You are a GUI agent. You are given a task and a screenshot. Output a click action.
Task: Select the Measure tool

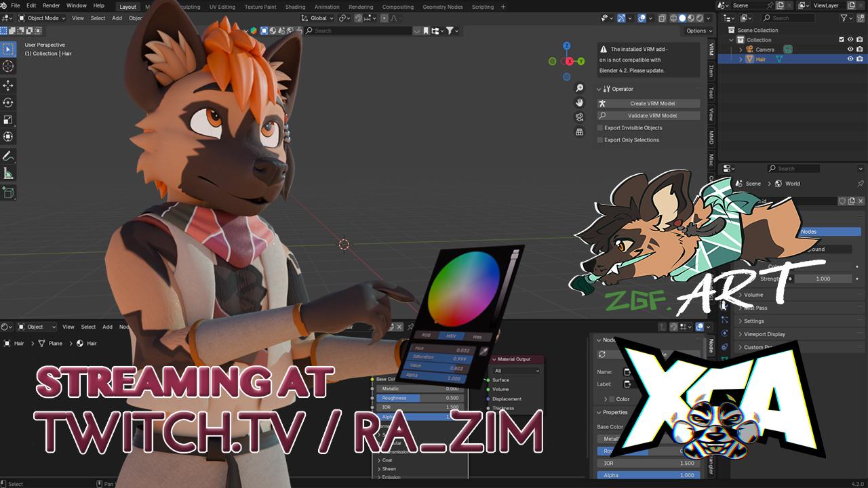[8, 174]
